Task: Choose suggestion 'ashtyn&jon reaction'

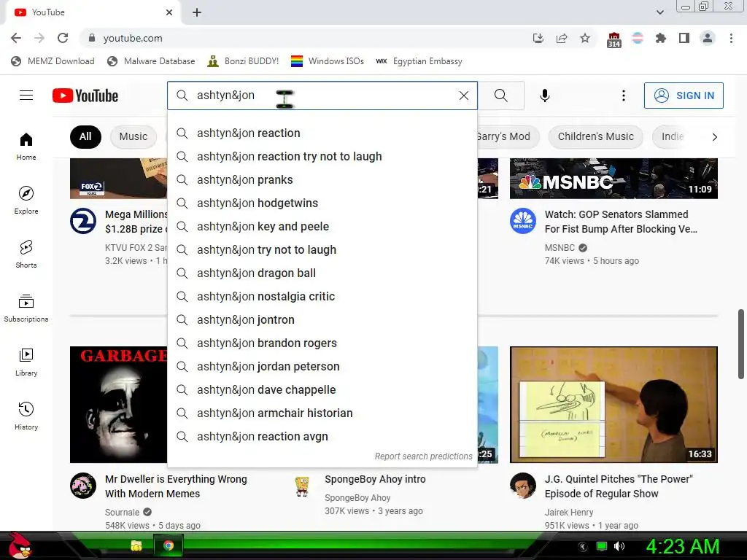Action: 322,133
